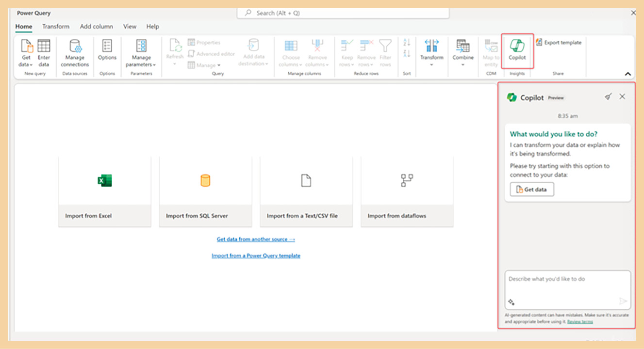
Task: Open query Properties
Action: pyautogui.click(x=204, y=43)
